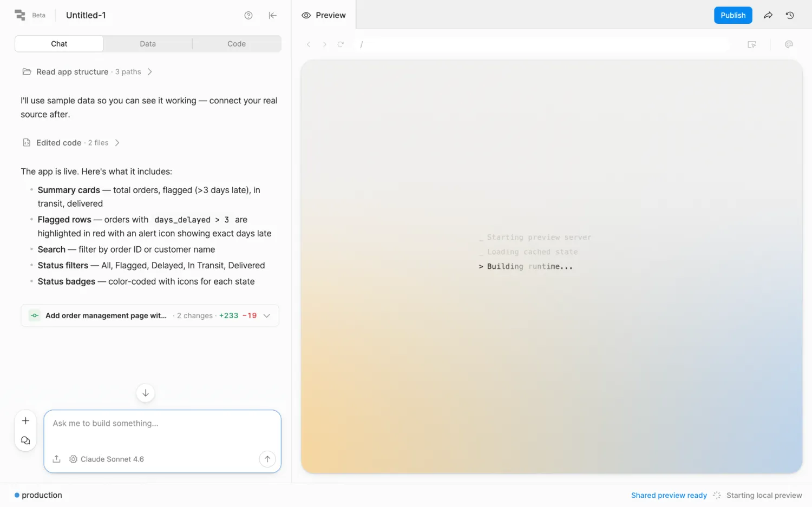Switch to the Data tab
The height and width of the screenshot is (507, 812).
148,44
